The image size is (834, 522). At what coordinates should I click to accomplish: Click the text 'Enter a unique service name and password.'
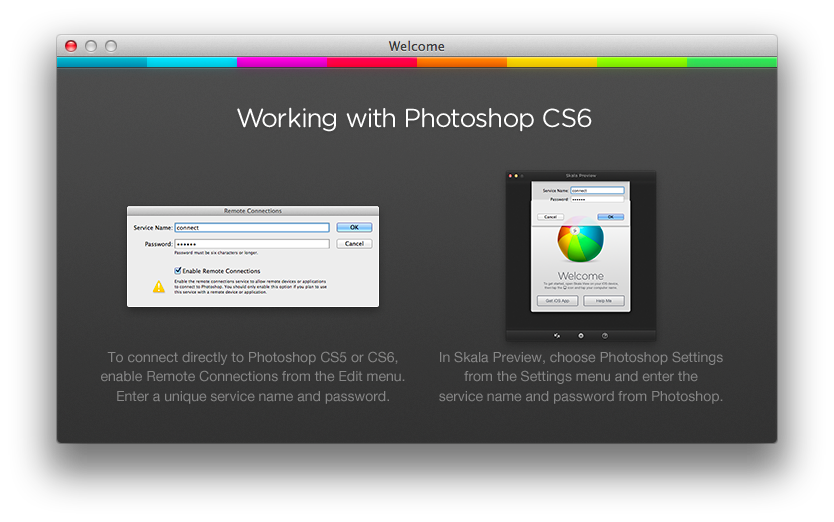(x=253, y=396)
